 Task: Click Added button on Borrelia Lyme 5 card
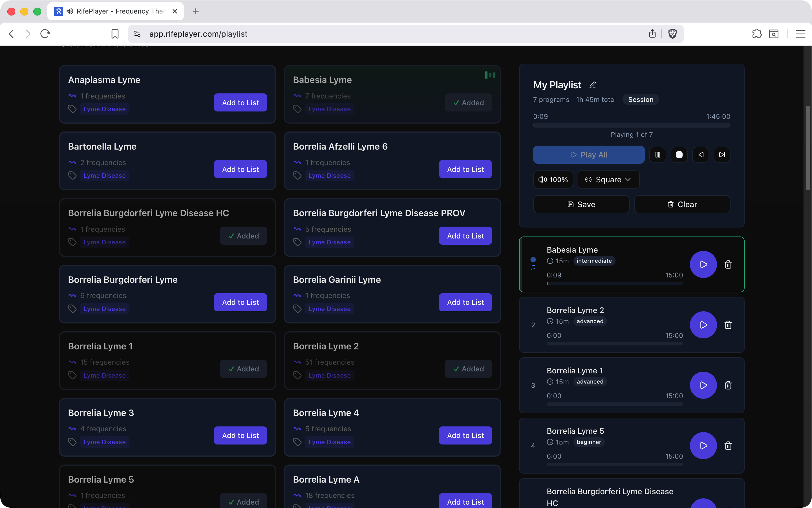(x=243, y=501)
